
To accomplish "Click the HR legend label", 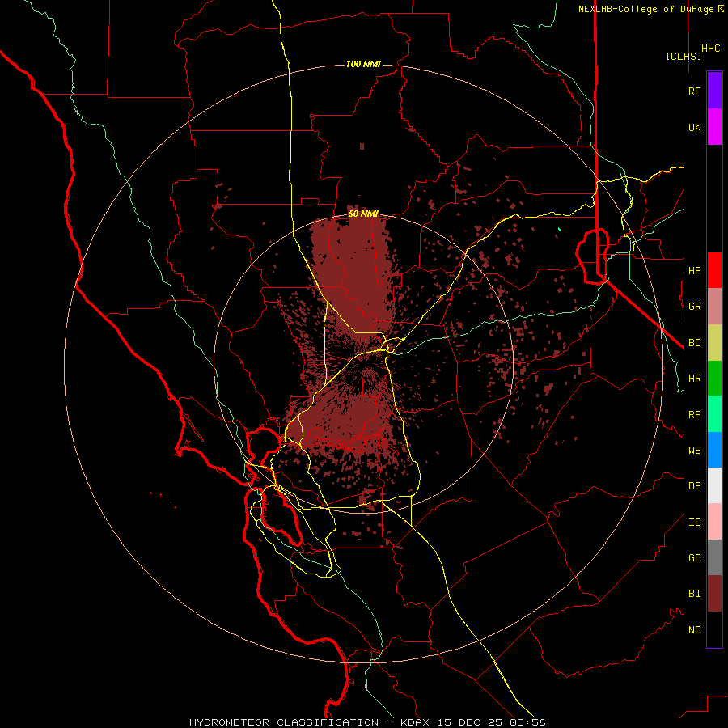I will [x=694, y=379].
